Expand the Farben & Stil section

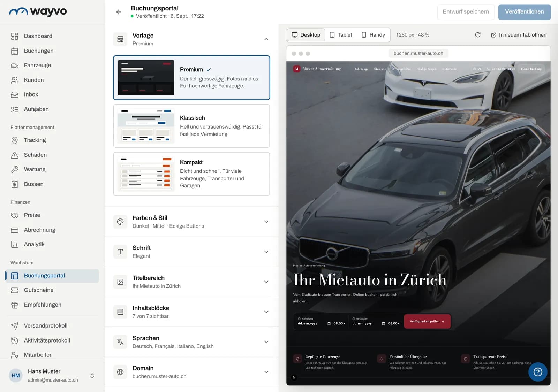click(191, 222)
